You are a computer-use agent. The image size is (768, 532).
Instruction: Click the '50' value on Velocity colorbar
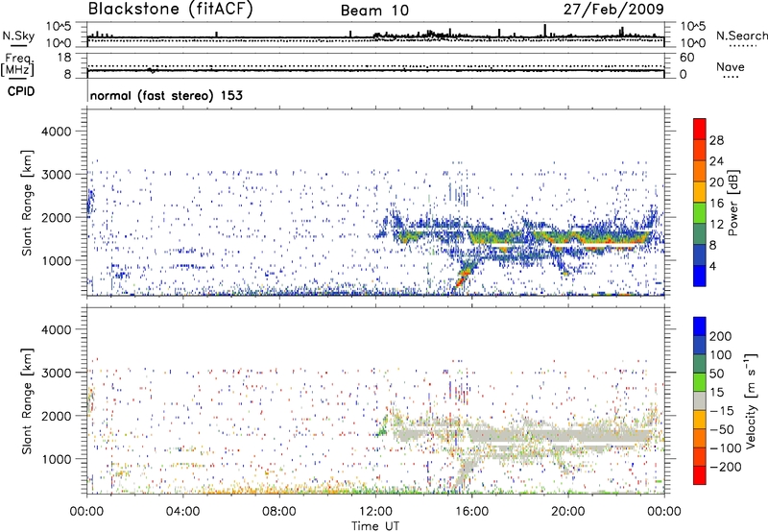(716, 374)
